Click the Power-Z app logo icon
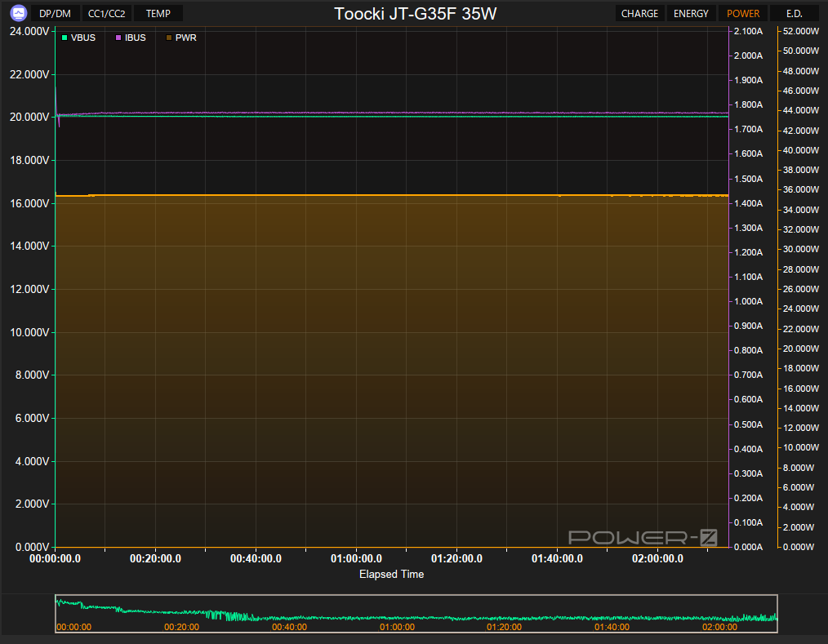Image resolution: width=828 pixels, height=644 pixels. click(19, 13)
